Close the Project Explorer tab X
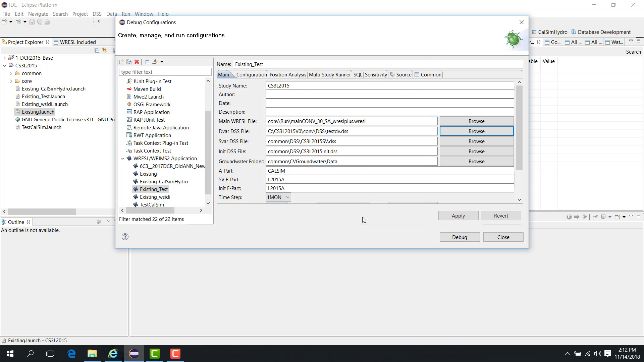This screenshot has height=362, width=644. coord(48,42)
